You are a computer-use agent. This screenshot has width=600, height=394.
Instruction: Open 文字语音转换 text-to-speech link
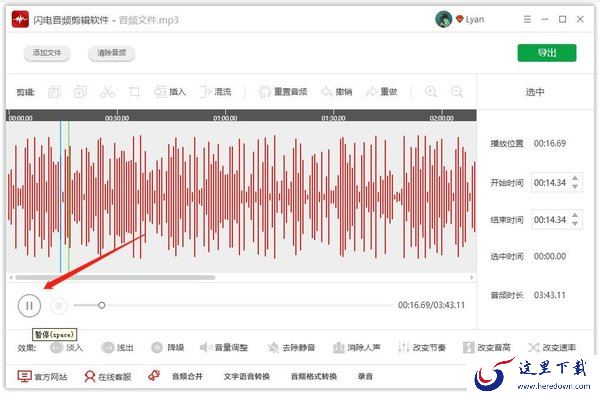(247, 376)
